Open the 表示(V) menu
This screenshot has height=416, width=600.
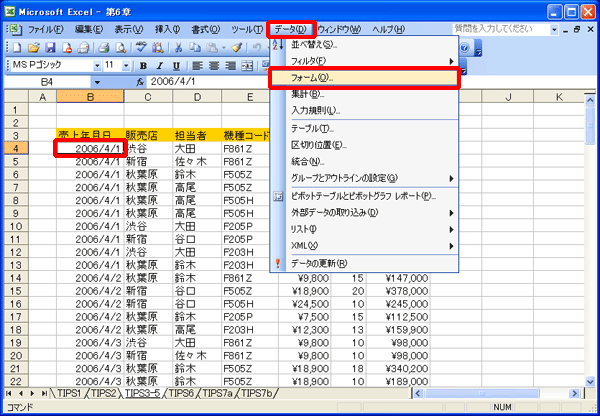pyautogui.click(x=129, y=29)
